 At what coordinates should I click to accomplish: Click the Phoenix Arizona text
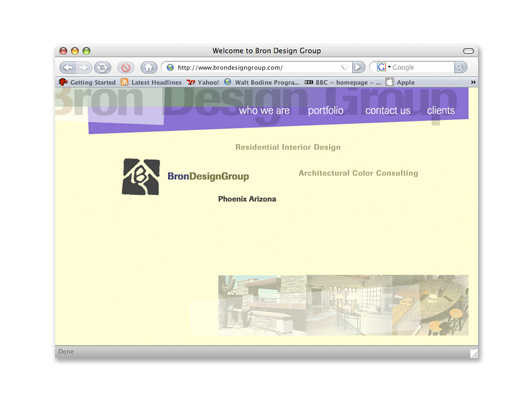(x=247, y=199)
